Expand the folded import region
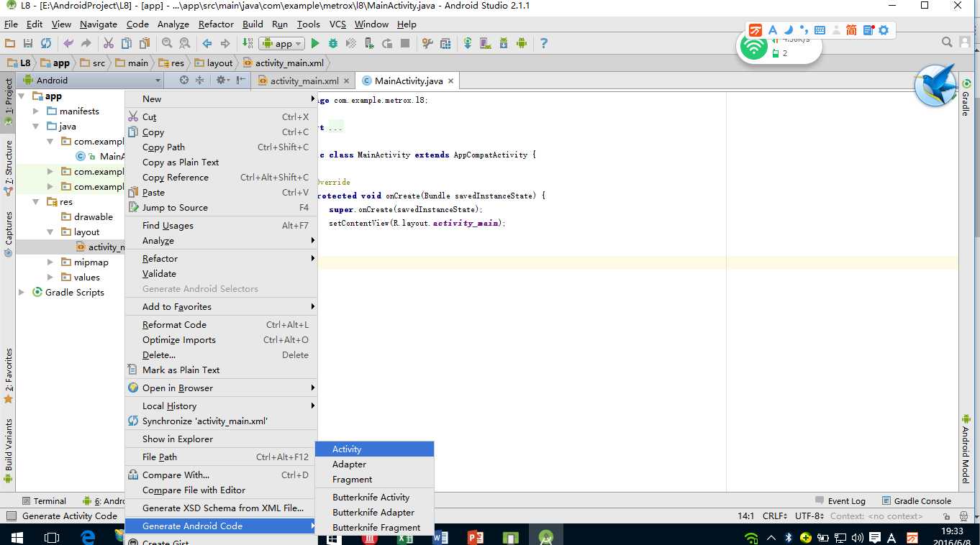The height and width of the screenshot is (545, 980). pyautogui.click(x=335, y=128)
